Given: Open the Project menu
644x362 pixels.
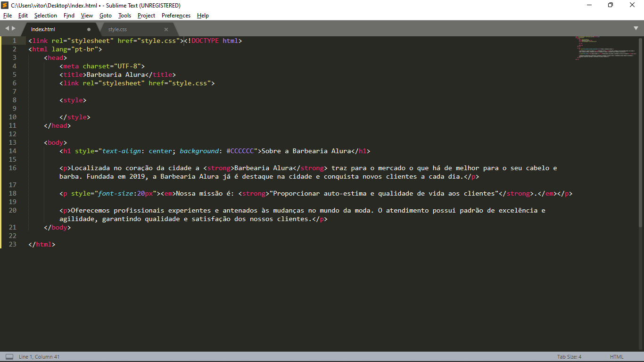Looking at the screenshot, I should click(146, 16).
